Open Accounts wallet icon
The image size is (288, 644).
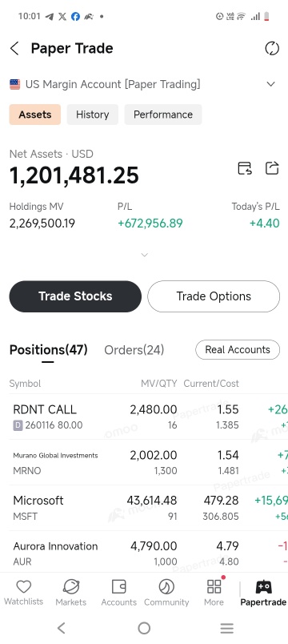coord(118,587)
